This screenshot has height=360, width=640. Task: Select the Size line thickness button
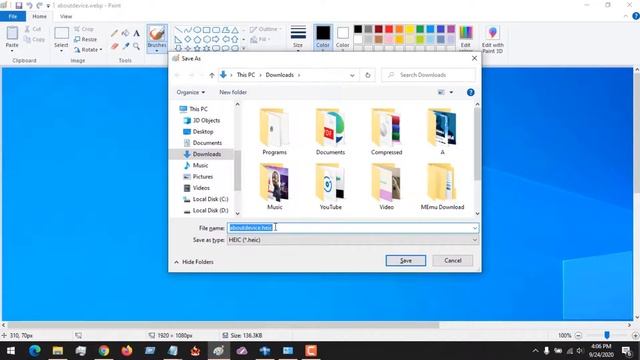[298, 37]
